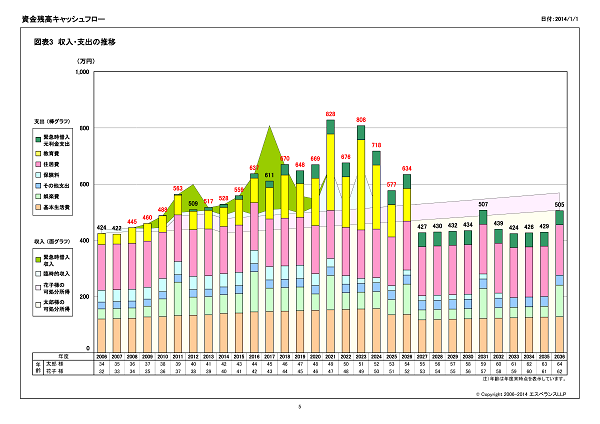Click the bright green 緊急時借入収入 legend swatch
The height and width of the screenshot is (424, 600).
click(38, 260)
